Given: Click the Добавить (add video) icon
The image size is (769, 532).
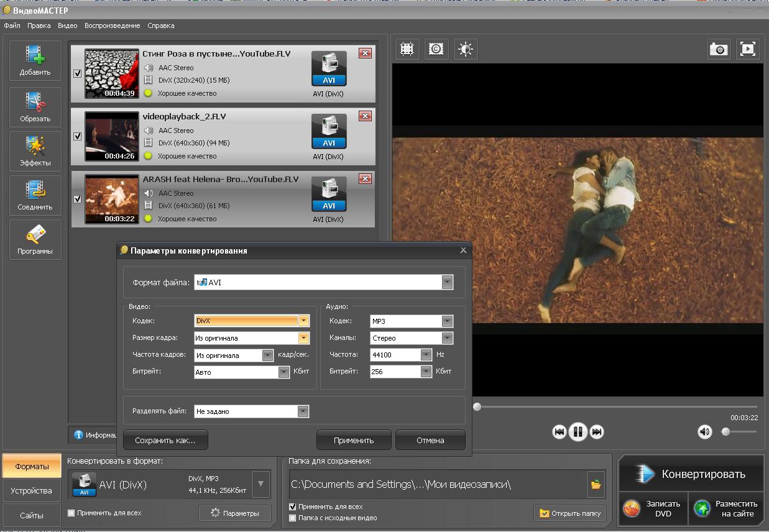Looking at the screenshot, I should coord(35,60).
